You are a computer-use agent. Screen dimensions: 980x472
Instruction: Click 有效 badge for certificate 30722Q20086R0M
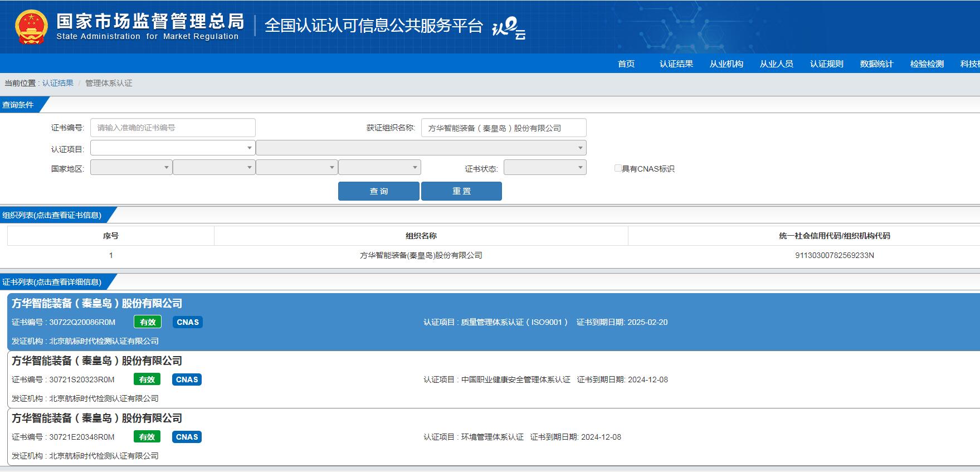pos(148,322)
